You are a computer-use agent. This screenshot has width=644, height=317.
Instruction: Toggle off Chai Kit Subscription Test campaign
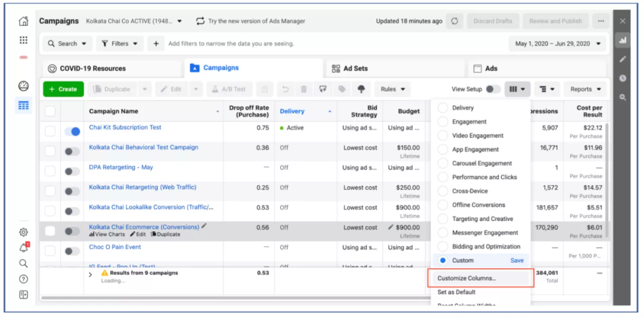tap(72, 132)
